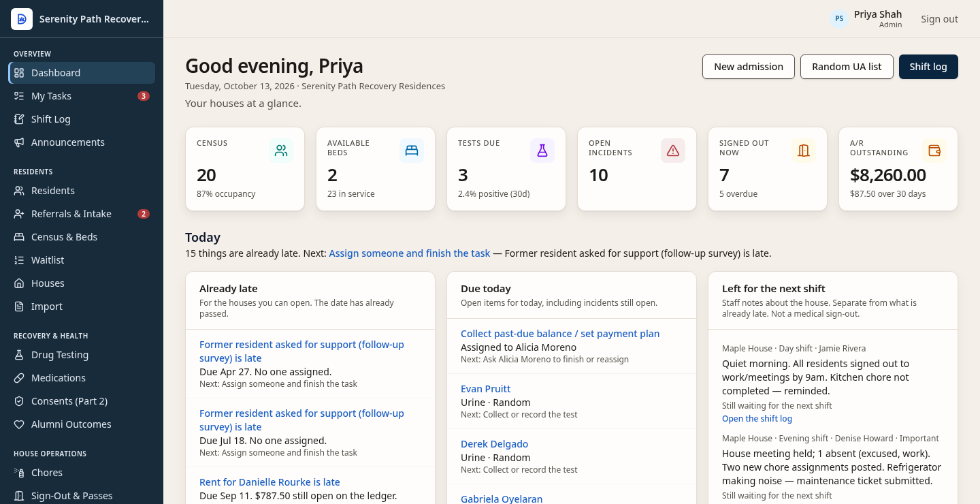Click the A/R Outstanding wallet icon
The image size is (980, 504).
pos(934,151)
